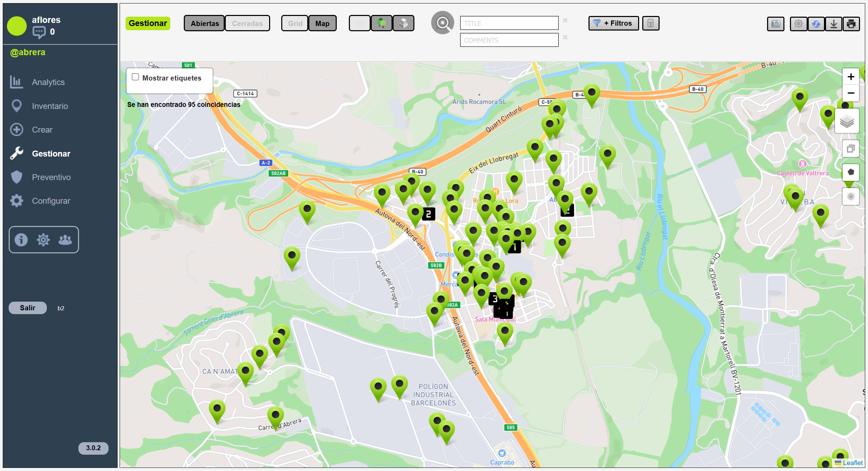Open the Preventivo section
This screenshot has width=868, height=471.
(51, 177)
